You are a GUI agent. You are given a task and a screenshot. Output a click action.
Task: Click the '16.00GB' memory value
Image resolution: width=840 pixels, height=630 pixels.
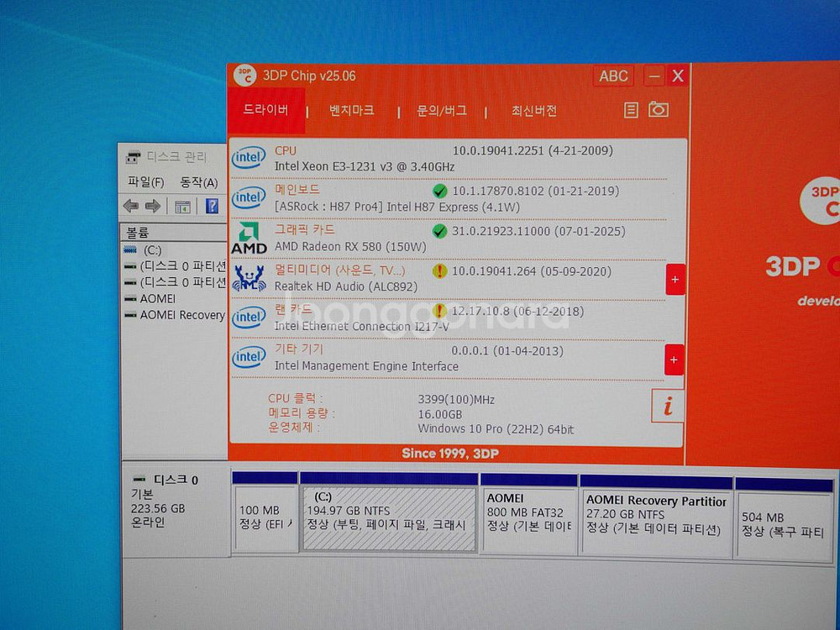click(440, 414)
